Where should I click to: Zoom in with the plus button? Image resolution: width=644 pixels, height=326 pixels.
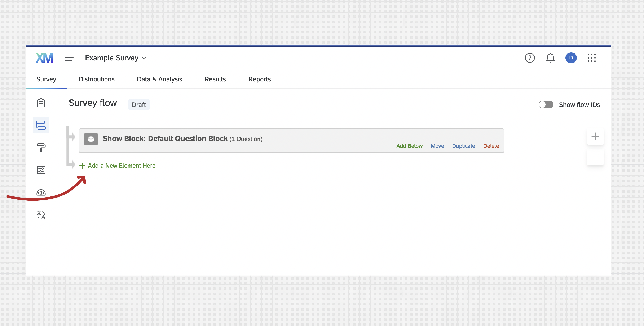pyautogui.click(x=595, y=137)
